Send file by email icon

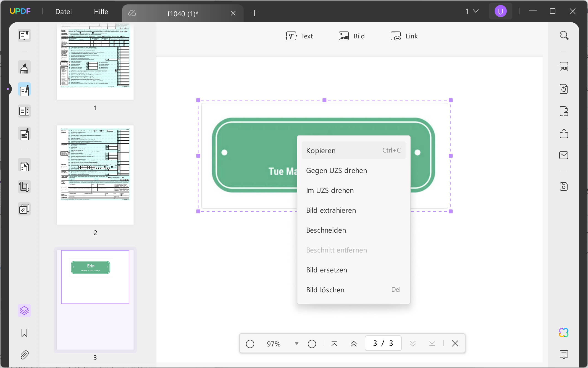point(564,155)
